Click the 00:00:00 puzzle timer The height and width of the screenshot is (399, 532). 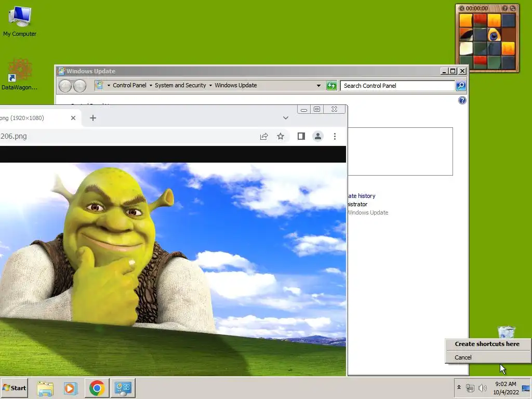point(476,8)
